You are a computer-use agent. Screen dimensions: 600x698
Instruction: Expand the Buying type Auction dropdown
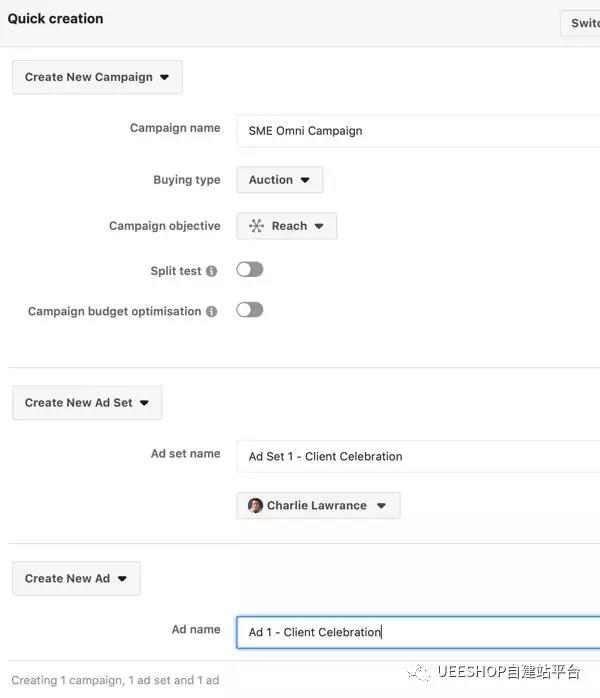click(x=279, y=180)
